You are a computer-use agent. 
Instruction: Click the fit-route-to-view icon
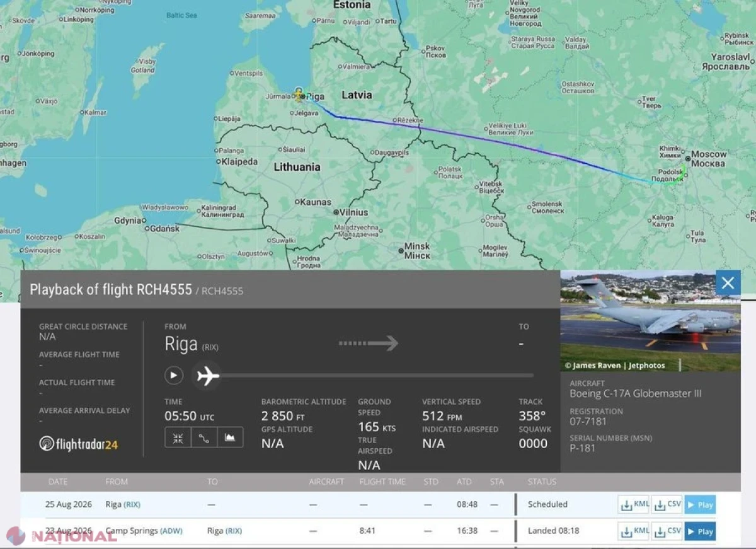178,437
